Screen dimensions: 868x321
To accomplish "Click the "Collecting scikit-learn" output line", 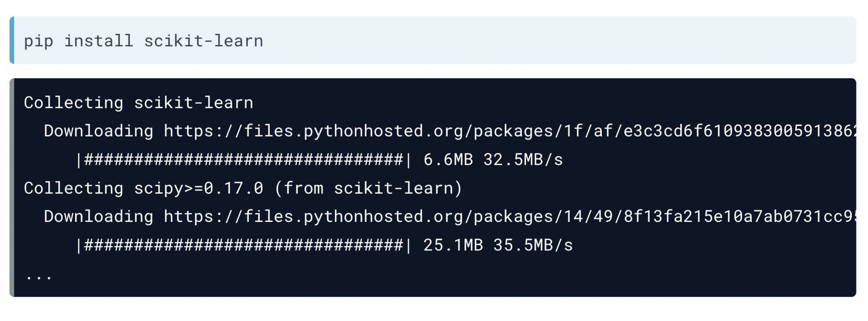I will click(x=139, y=102).
